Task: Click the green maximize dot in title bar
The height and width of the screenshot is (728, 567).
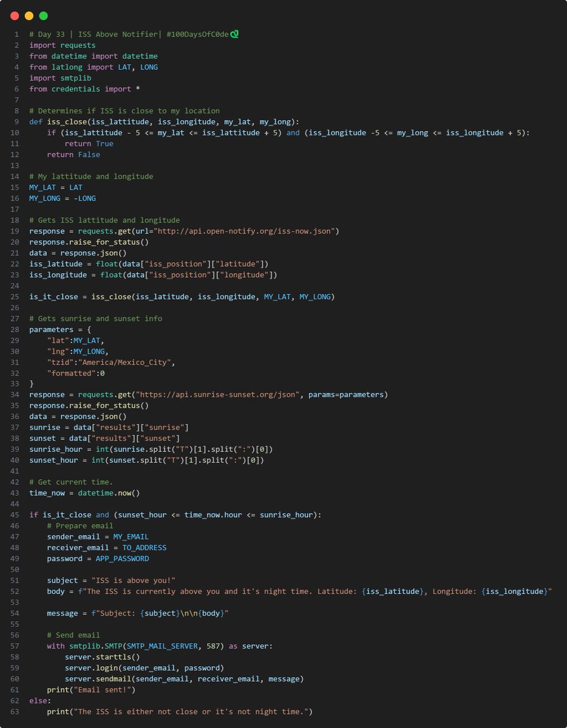Action: [43, 15]
